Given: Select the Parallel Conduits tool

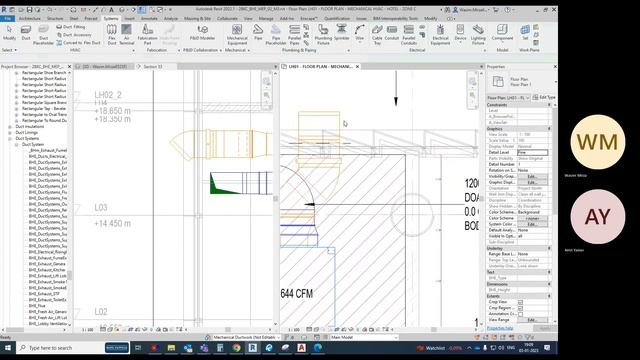Looking at the screenshot, I should click(409, 34).
